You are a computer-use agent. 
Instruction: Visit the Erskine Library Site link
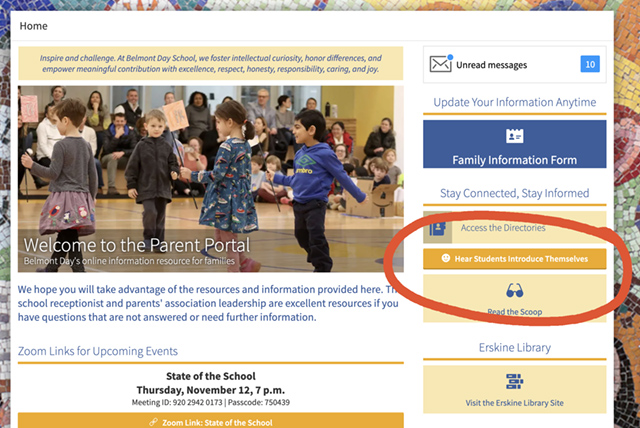click(x=515, y=402)
